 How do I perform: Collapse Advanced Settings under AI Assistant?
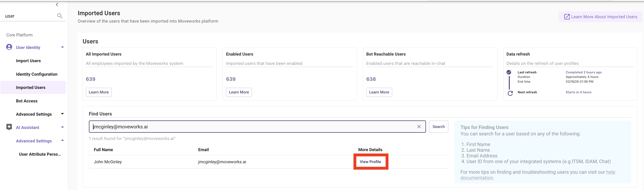pos(62,141)
